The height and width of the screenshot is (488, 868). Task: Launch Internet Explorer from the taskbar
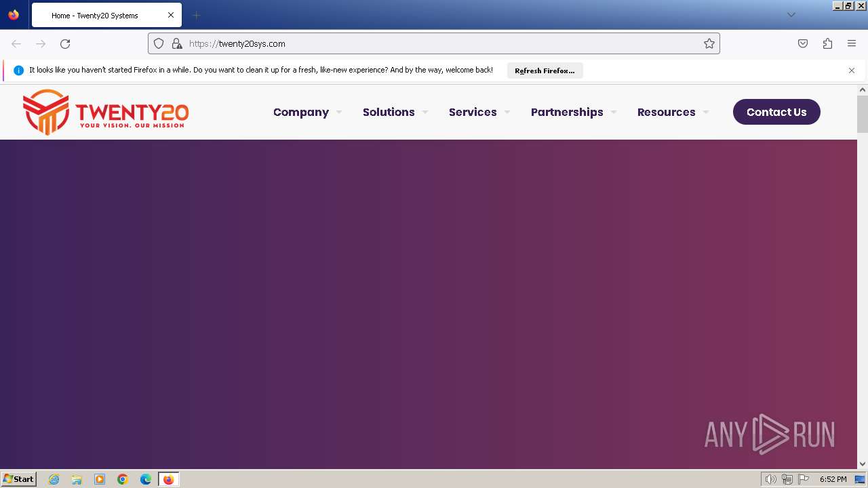click(54, 479)
